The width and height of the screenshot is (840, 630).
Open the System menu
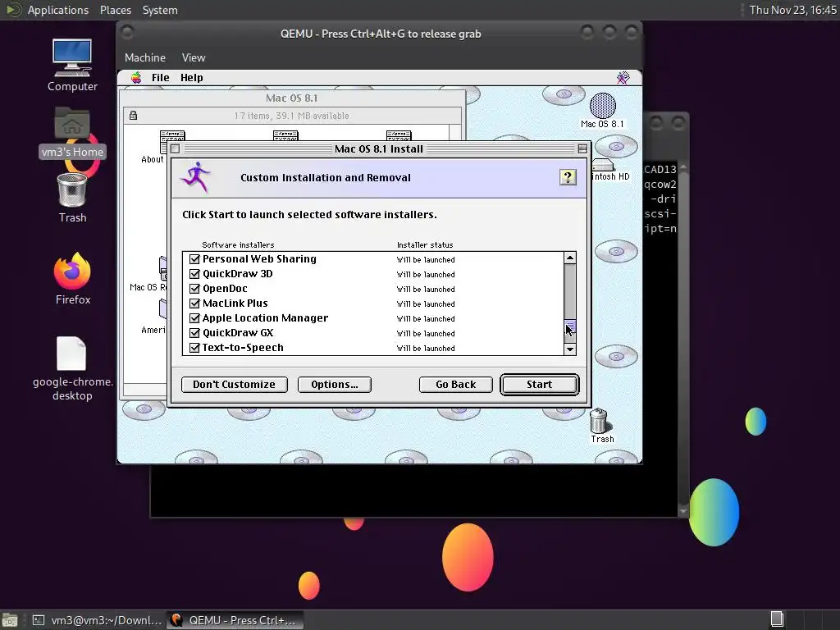click(x=160, y=10)
